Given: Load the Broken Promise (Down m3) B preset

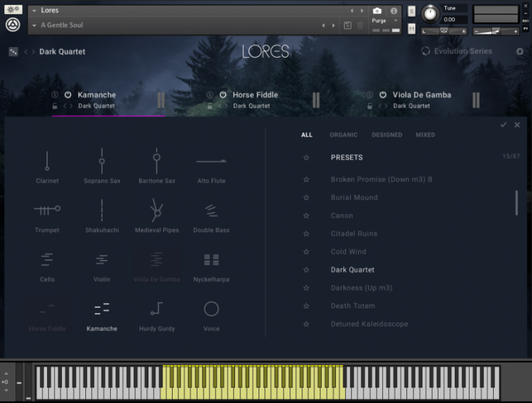Looking at the screenshot, I should (382, 179).
